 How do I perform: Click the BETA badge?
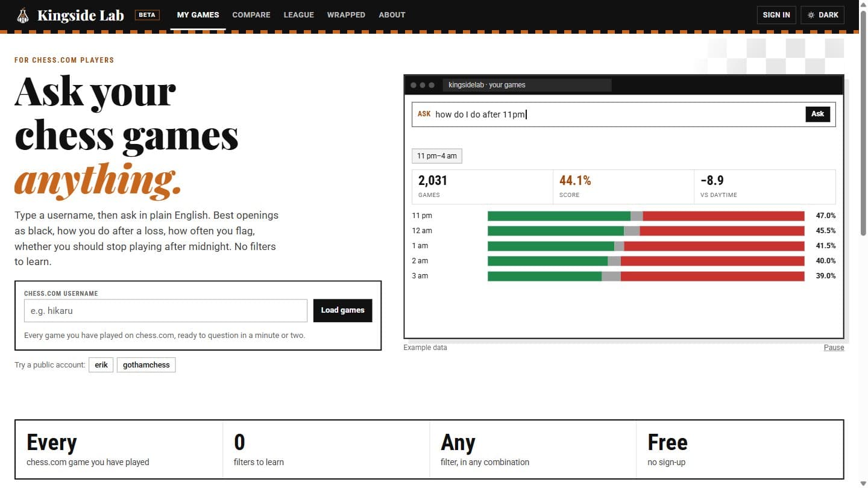147,15
